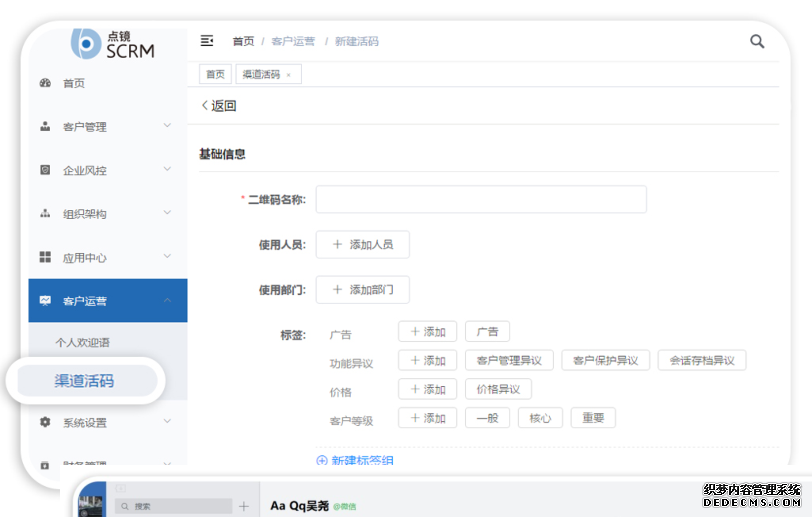Close the 渠道活码 tab with x
The height and width of the screenshot is (517, 812).
point(288,75)
